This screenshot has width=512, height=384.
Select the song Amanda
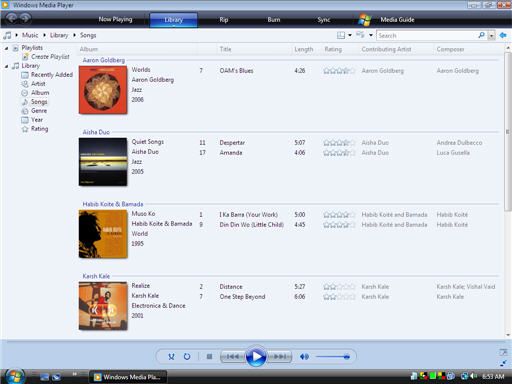pos(231,153)
